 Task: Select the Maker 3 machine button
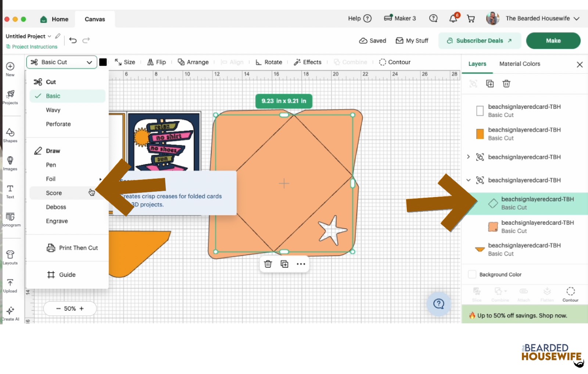[400, 18]
